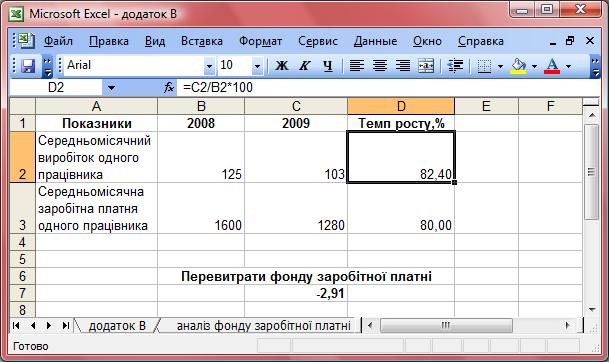Select column B header
The height and width of the screenshot is (362, 609).
point(201,106)
